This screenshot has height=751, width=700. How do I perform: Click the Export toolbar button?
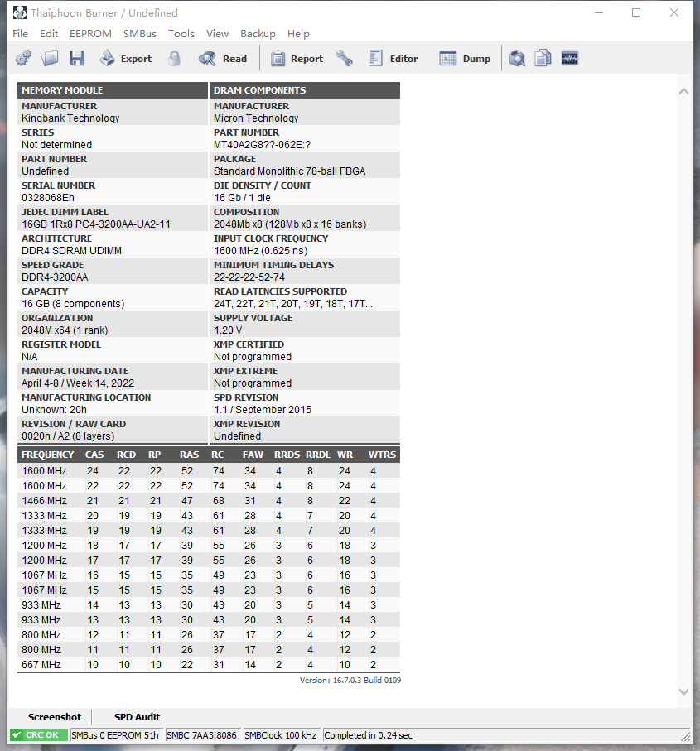coord(126,59)
